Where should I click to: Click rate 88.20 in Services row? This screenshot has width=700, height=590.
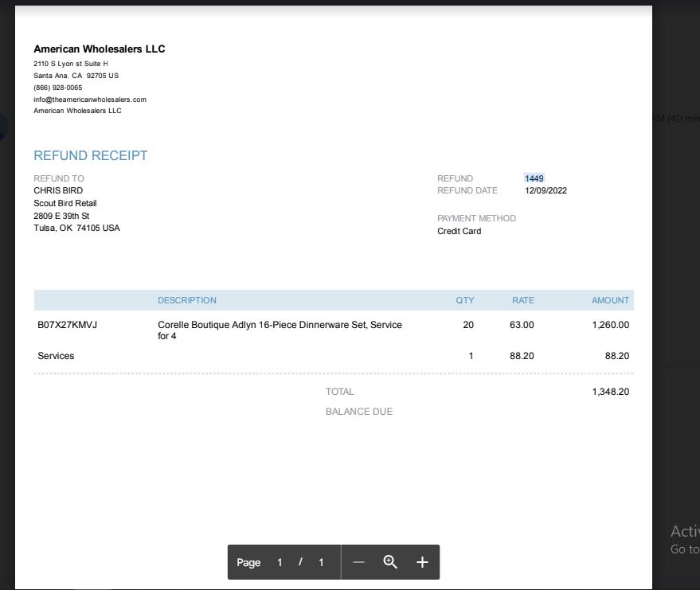pyautogui.click(x=522, y=356)
